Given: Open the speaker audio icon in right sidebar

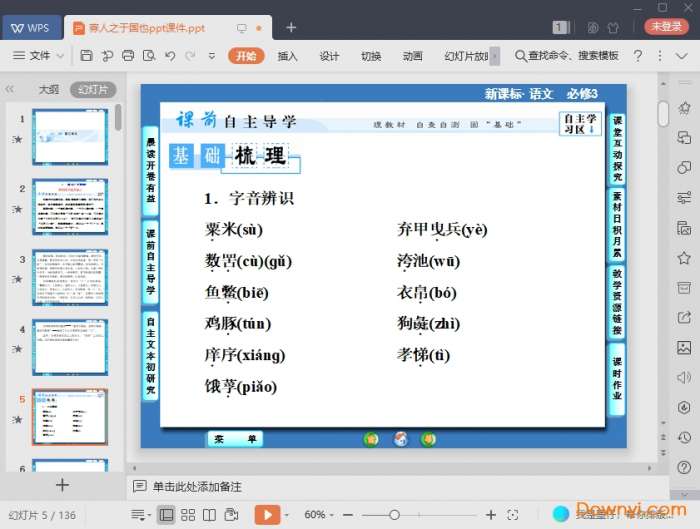Looking at the screenshot, I should [x=684, y=377].
